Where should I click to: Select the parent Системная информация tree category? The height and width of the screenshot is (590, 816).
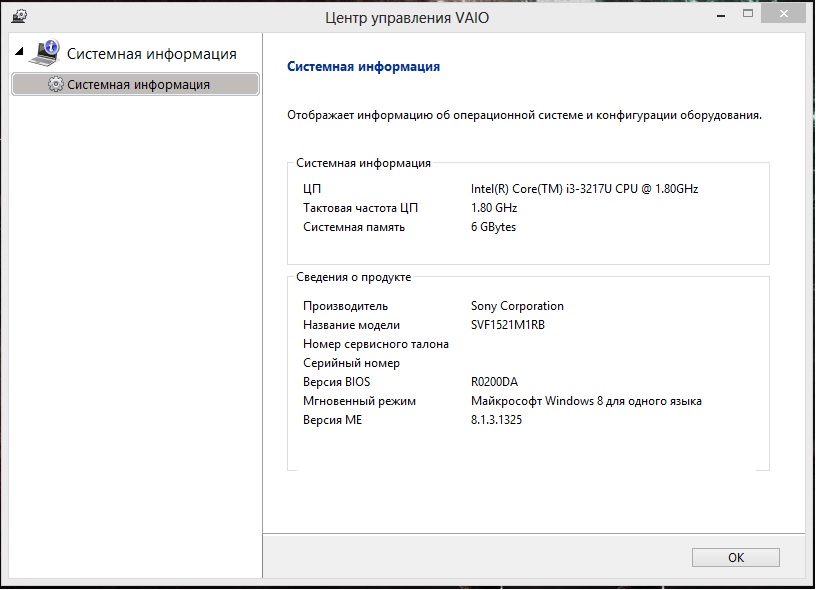(151, 53)
